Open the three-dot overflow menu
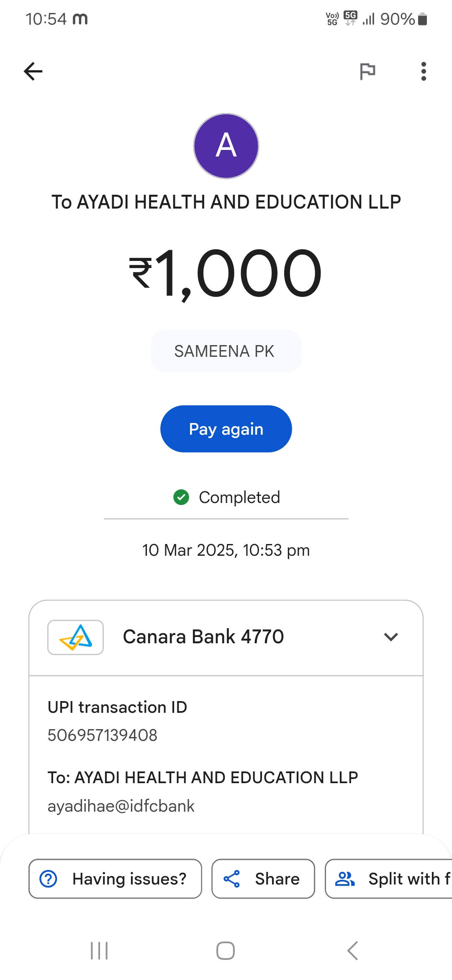The height and width of the screenshot is (980, 452). (424, 71)
